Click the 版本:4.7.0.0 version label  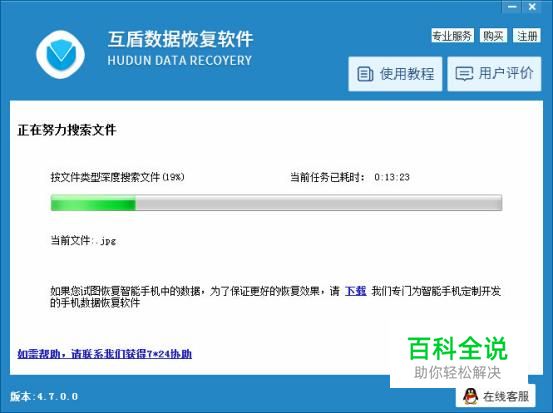point(44,396)
